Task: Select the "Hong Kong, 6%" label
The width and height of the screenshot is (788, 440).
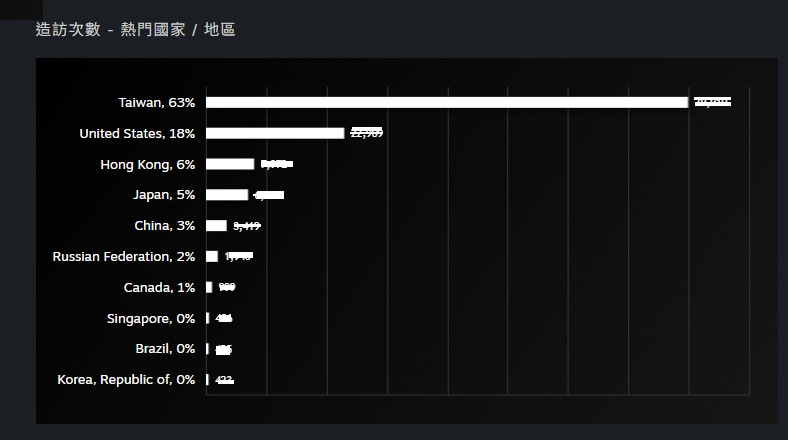Action: click(148, 164)
